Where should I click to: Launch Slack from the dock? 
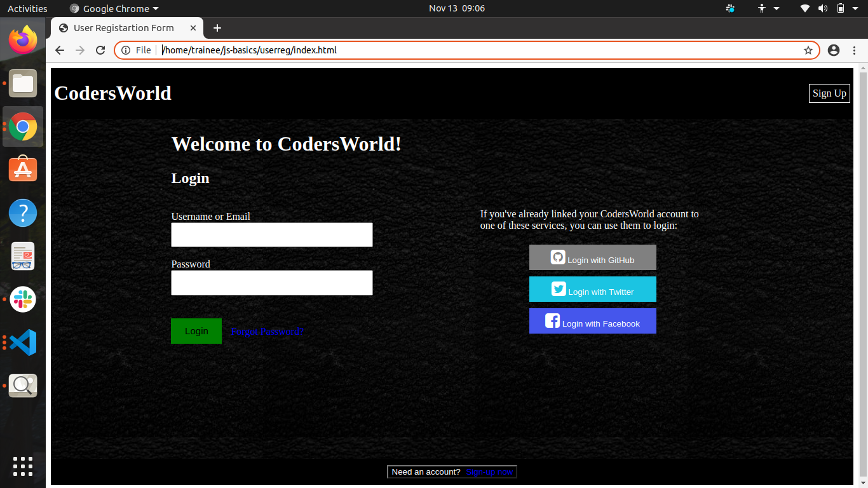point(23,299)
